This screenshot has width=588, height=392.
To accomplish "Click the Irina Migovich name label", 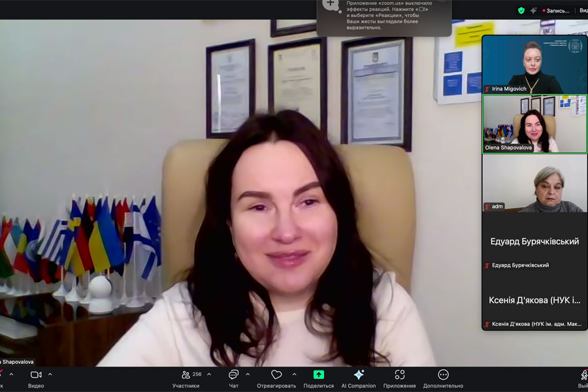I will pos(509,89).
